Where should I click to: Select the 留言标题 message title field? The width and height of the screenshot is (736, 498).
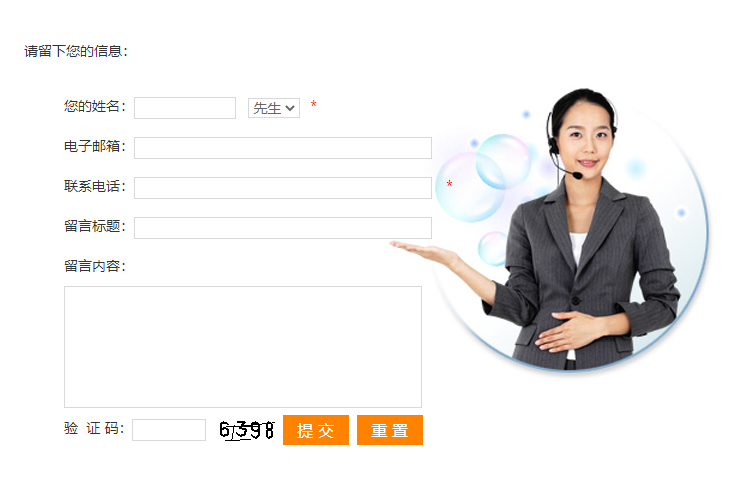click(x=283, y=228)
